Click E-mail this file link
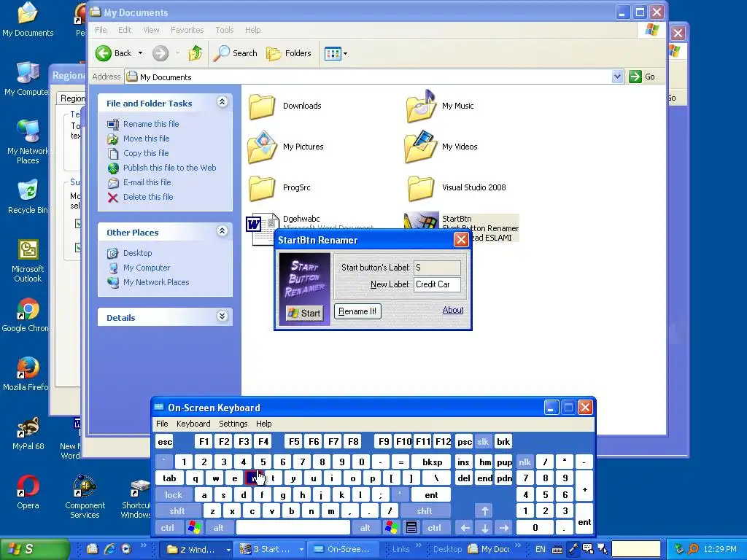This screenshot has height=560, width=747. coord(147,182)
